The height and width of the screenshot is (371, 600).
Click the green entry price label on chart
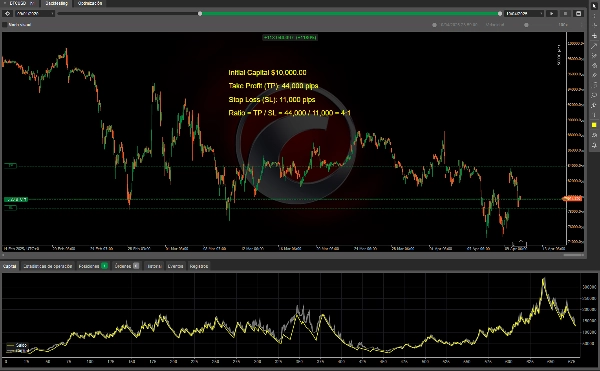pyautogui.click(x=16, y=199)
